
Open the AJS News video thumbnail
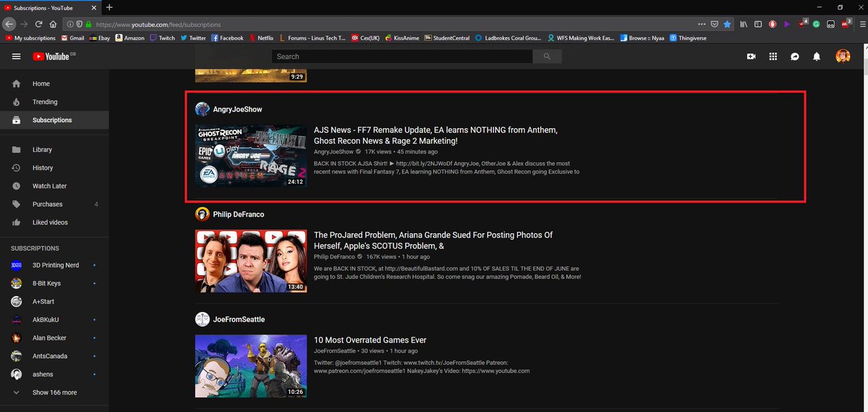click(251, 156)
